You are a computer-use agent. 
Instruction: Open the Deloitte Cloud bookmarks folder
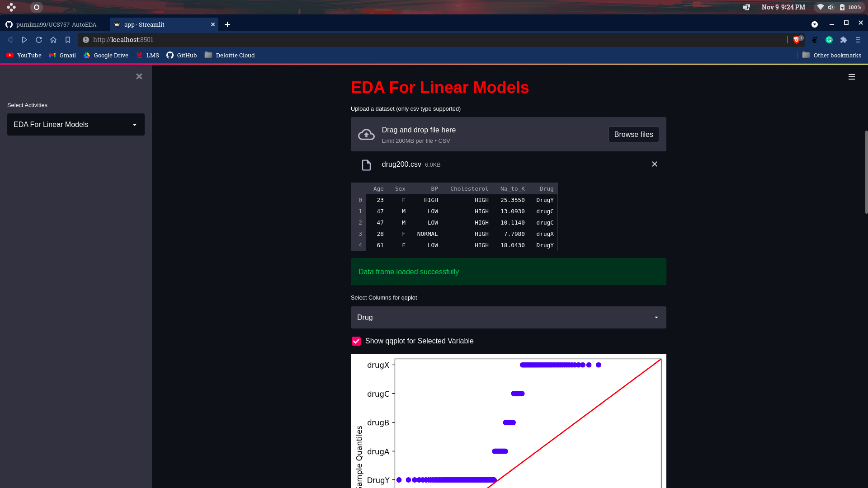point(230,55)
